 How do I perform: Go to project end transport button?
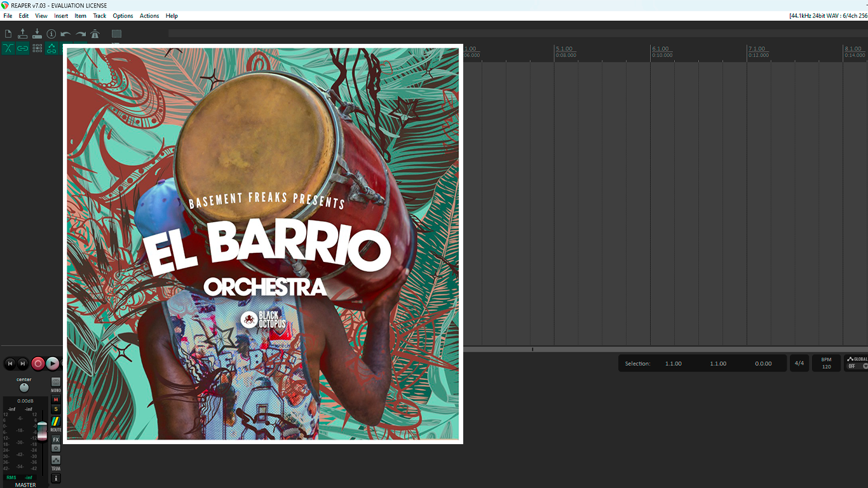click(23, 363)
